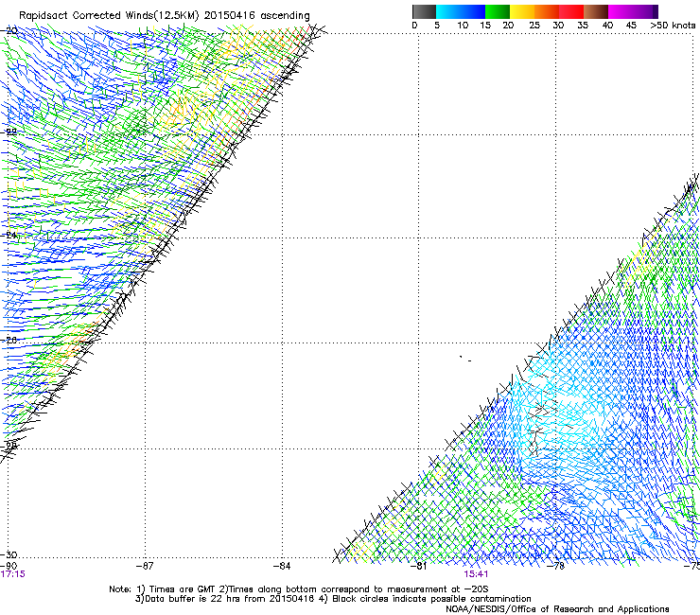Image resolution: width=700 pixels, height=615 pixels.
Task: Click the -90 longitude axis label
Action: point(9,566)
